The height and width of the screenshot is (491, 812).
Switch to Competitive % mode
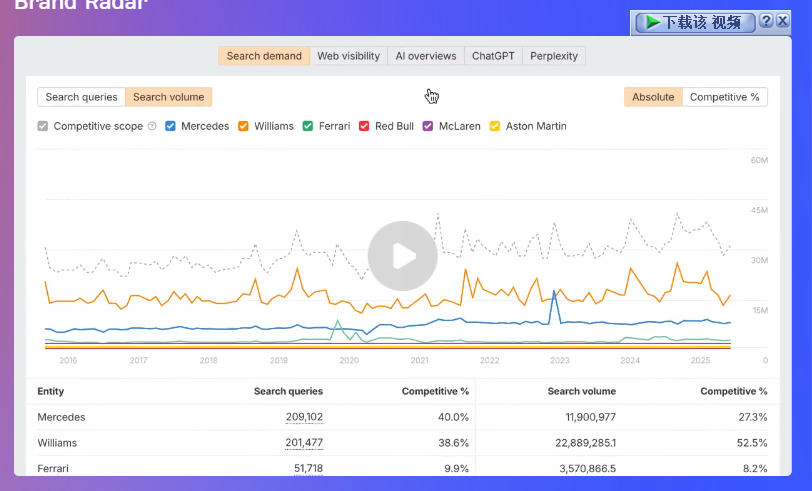724,97
